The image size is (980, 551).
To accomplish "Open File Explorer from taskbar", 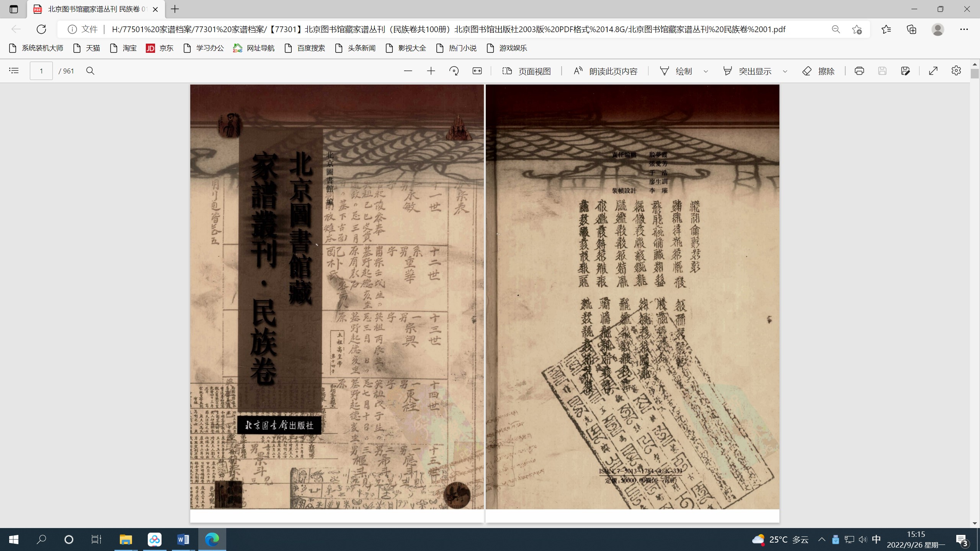I will tap(126, 540).
